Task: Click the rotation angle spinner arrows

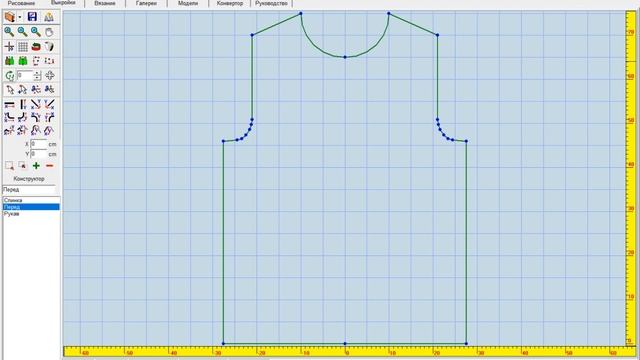Action: coord(37,76)
